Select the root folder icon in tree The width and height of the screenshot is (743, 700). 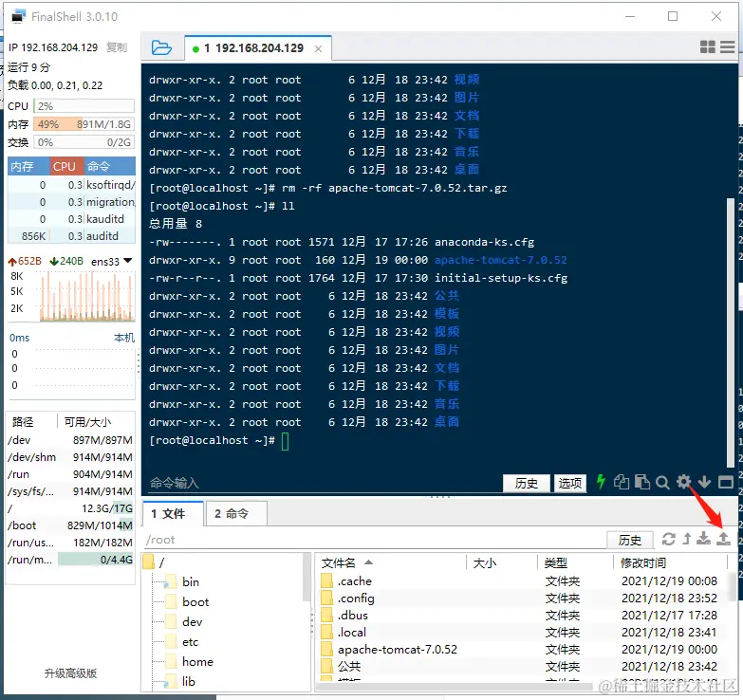[x=149, y=562]
